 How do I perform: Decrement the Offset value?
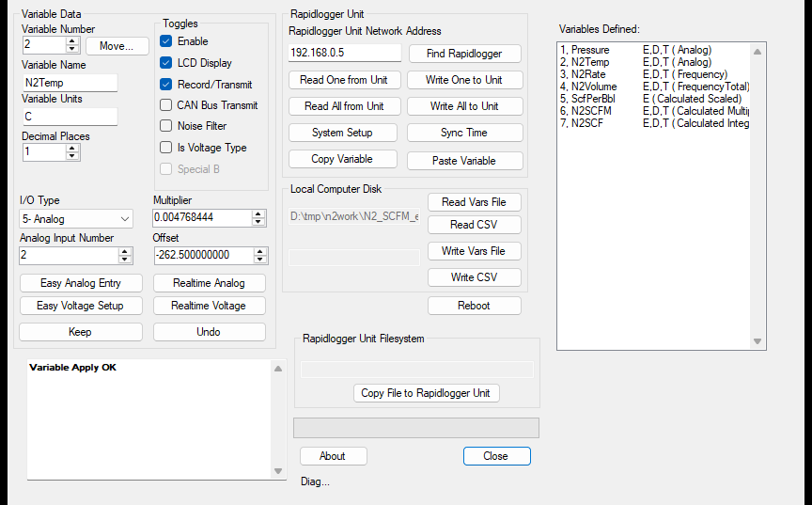(x=260, y=259)
